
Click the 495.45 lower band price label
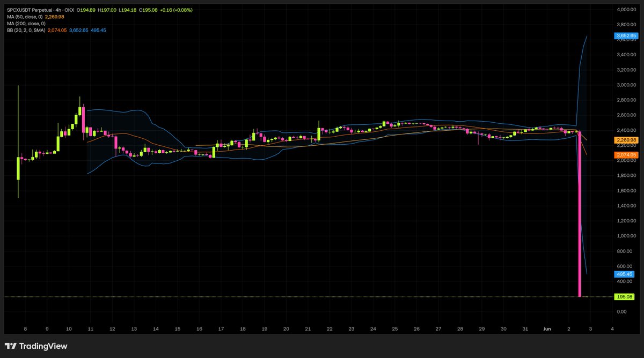(624, 274)
